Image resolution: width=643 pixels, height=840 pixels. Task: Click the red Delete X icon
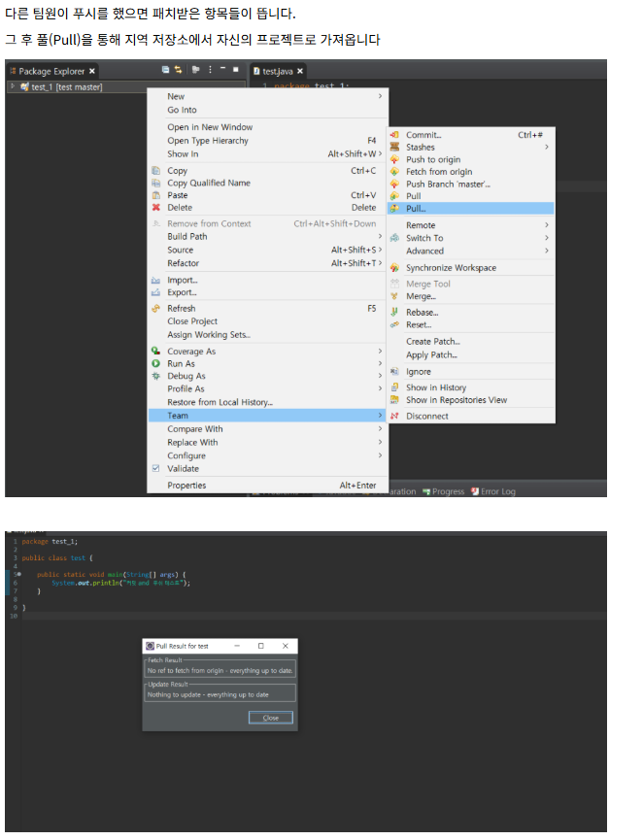(x=156, y=207)
